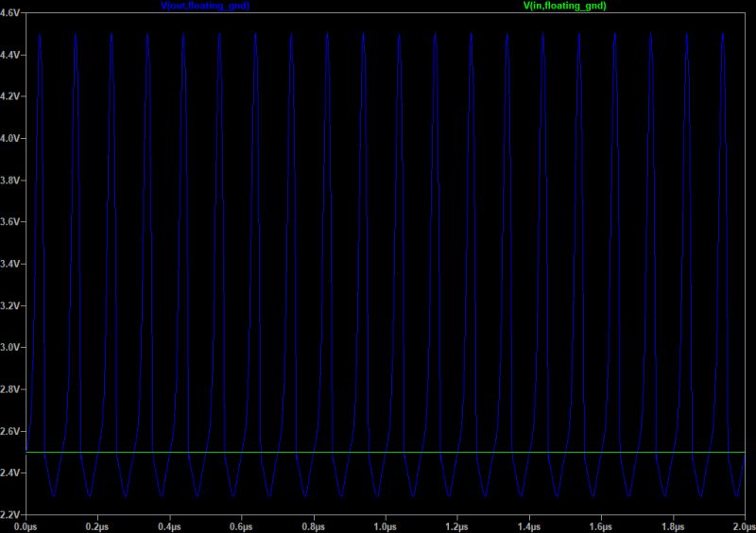The height and width of the screenshot is (533, 756).
Task: Open the 3.6V vertical axis label
Action: tap(10, 222)
